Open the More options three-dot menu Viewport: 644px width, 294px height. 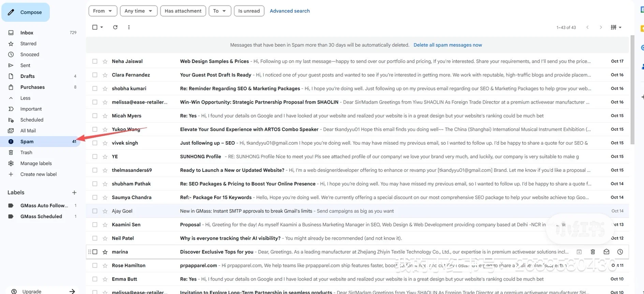coord(129,27)
